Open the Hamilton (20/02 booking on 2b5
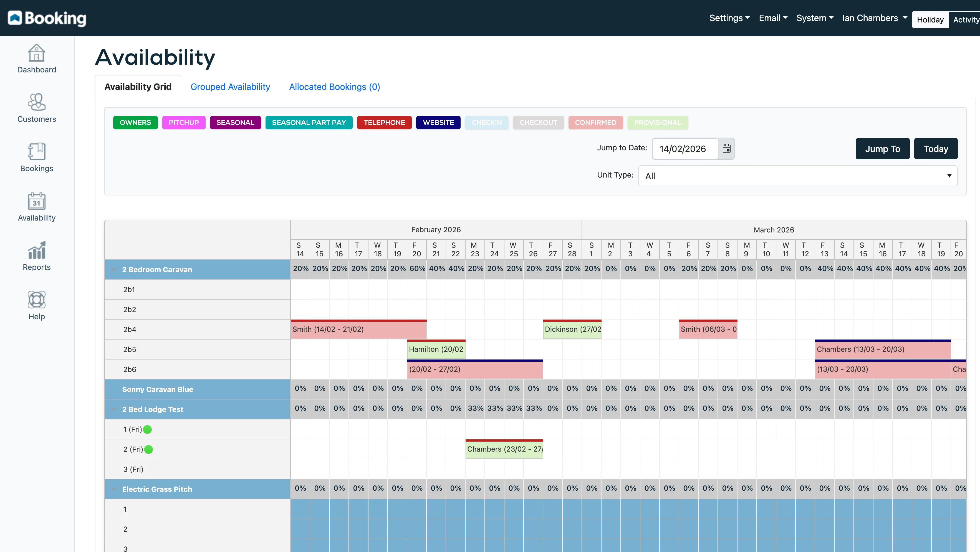 click(436, 349)
